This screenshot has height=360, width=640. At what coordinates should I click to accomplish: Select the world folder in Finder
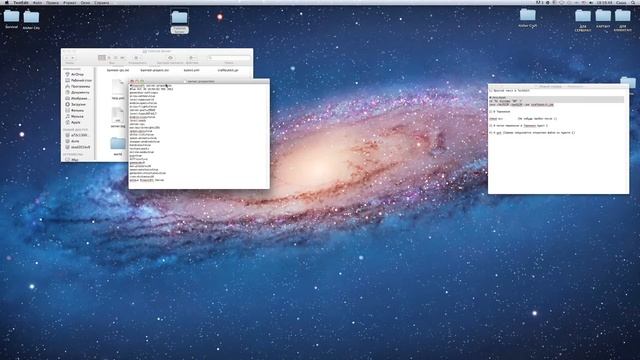point(118,144)
